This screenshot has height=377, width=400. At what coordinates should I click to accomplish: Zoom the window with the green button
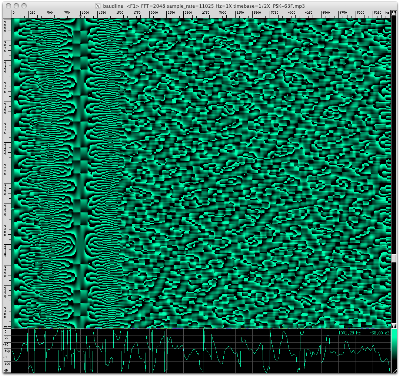click(24, 6)
